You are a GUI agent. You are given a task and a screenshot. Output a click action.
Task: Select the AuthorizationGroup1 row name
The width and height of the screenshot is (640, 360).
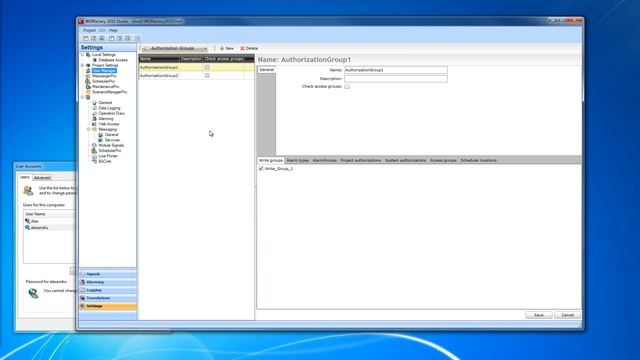[159, 67]
